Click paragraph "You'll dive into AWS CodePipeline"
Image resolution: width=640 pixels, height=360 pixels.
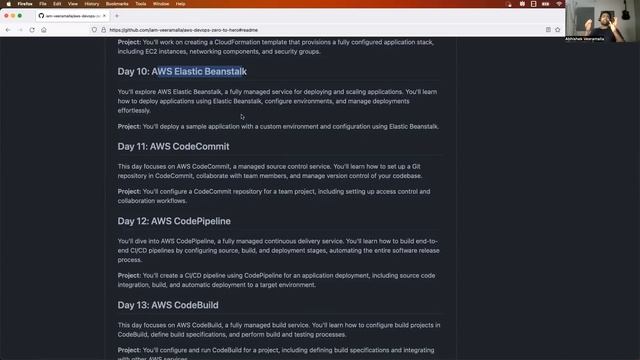[278, 251]
